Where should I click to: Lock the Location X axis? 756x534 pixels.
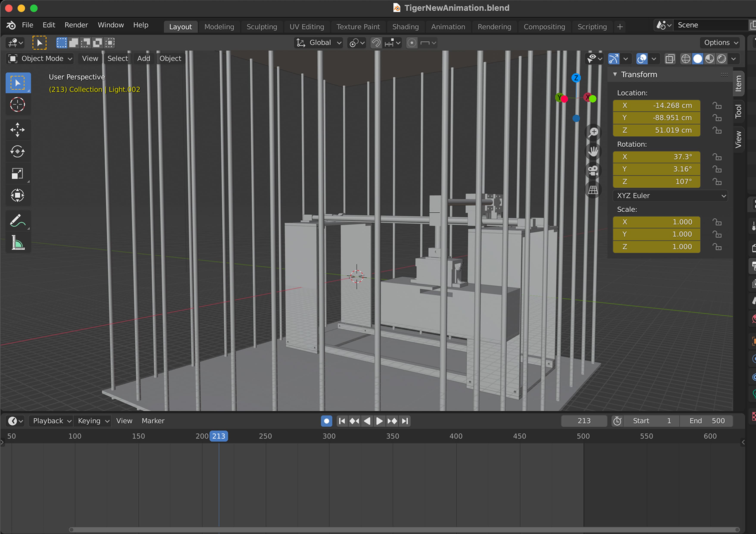(x=717, y=106)
